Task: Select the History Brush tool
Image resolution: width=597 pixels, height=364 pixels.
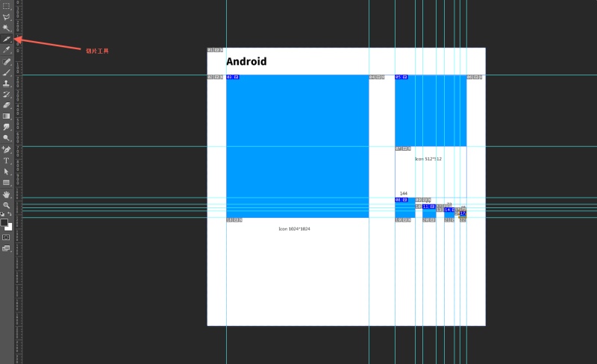Action: click(6, 95)
